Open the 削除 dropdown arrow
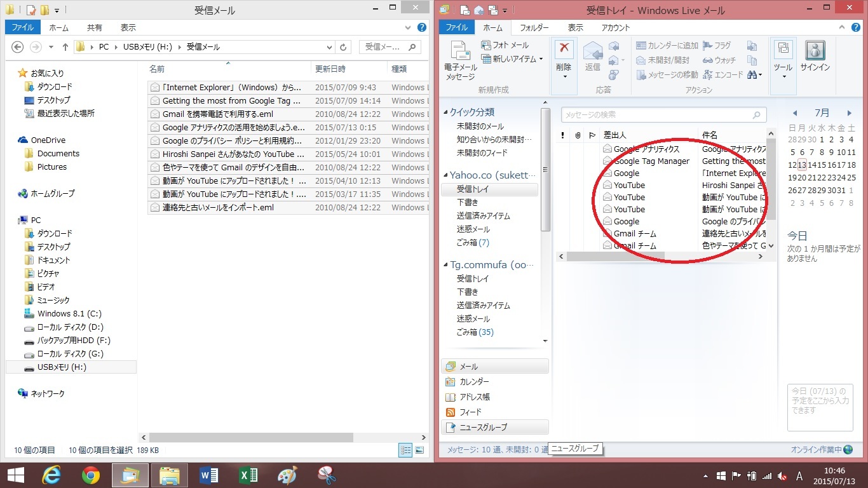The width and height of the screenshot is (868, 488). [564, 77]
